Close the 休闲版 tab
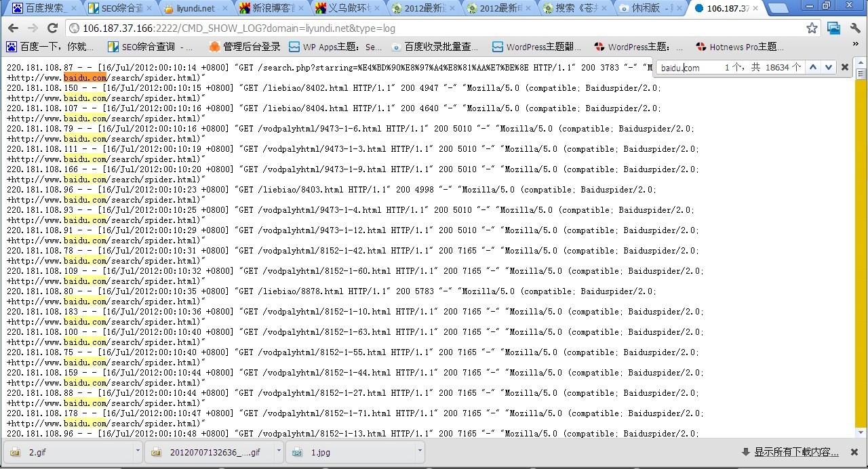The height and width of the screenshot is (469, 868). tap(680, 9)
